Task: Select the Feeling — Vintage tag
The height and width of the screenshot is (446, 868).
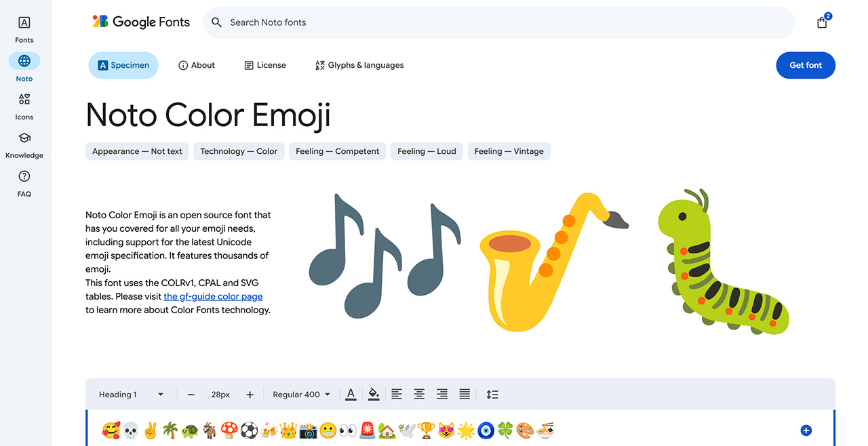Action: (x=509, y=151)
